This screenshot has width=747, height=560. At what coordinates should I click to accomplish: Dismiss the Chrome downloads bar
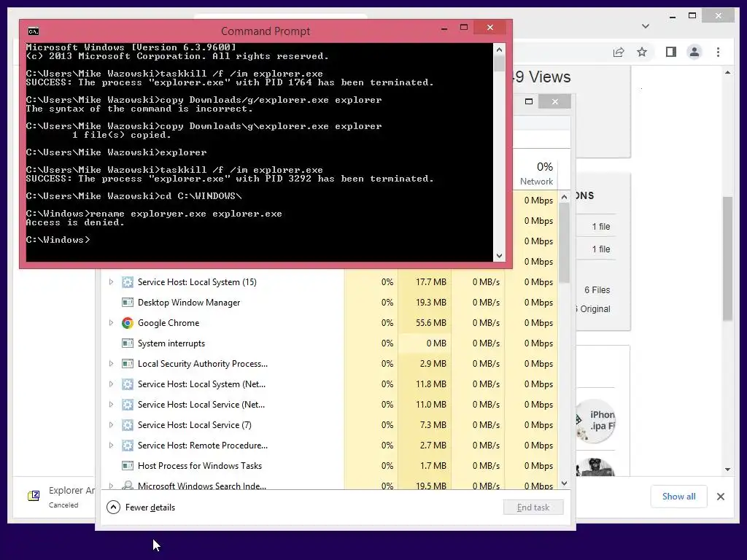click(720, 497)
